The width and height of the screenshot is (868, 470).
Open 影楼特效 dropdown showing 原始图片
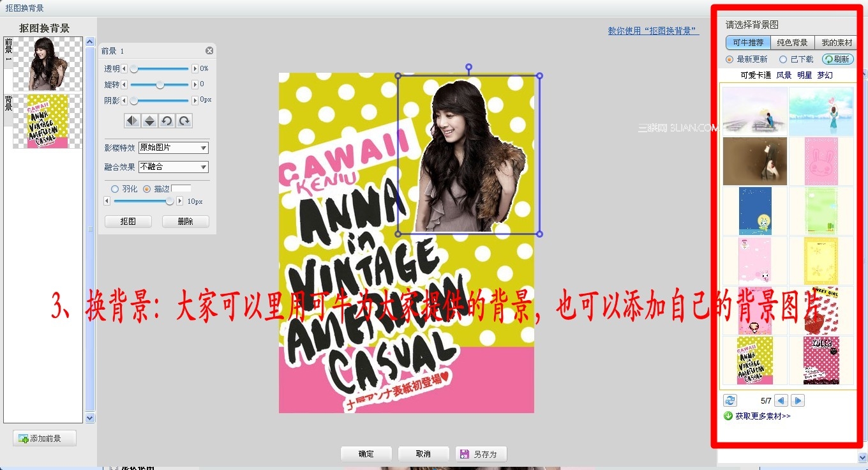174,148
